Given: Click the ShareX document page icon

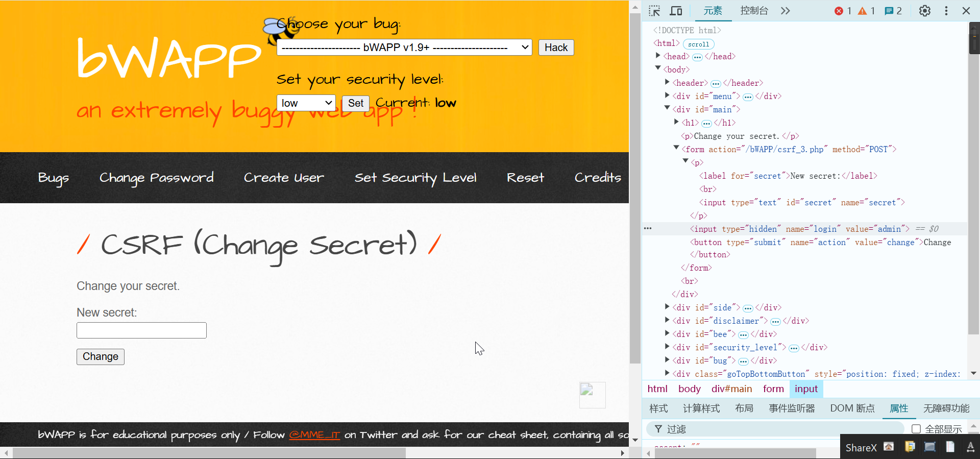Looking at the screenshot, I should [950, 447].
